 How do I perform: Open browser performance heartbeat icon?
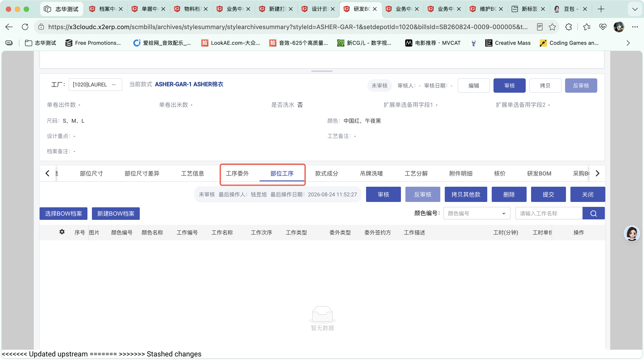click(x=602, y=27)
